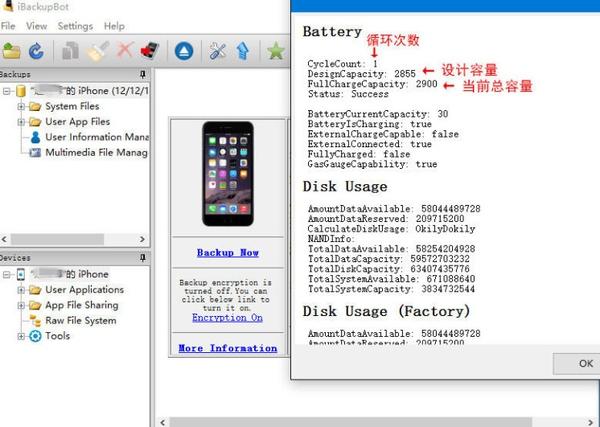This screenshot has height=427, width=600.
Task: Click the Backup Now link
Action: 228,253
